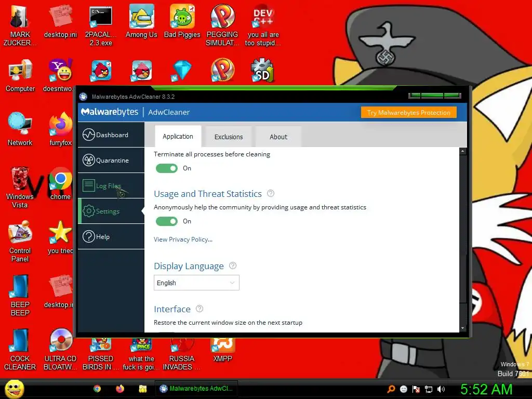This screenshot has height=399, width=532.
Task: Switch to the Exclusions tab
Action: point(229,137)
